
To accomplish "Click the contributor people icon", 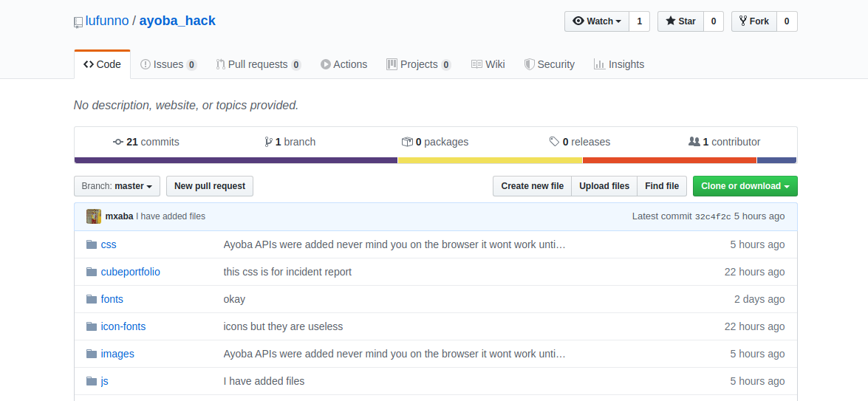I will pos(694,142).
